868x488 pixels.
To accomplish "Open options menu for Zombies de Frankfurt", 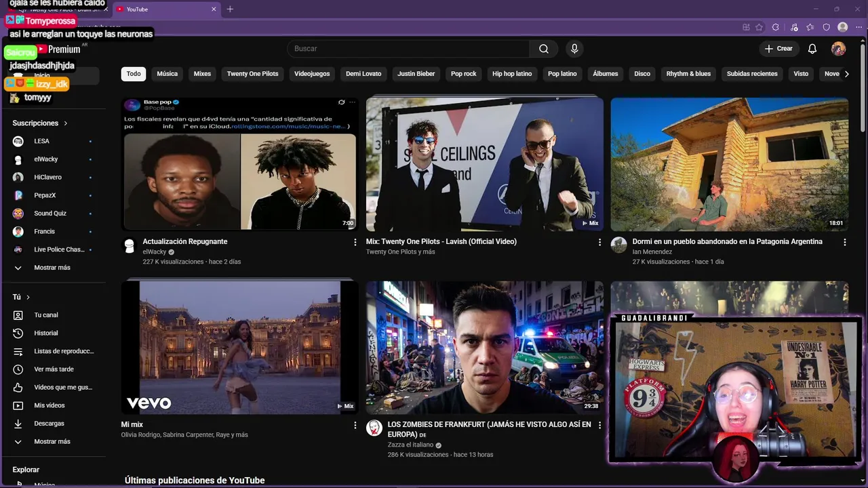I will [599, 425].
